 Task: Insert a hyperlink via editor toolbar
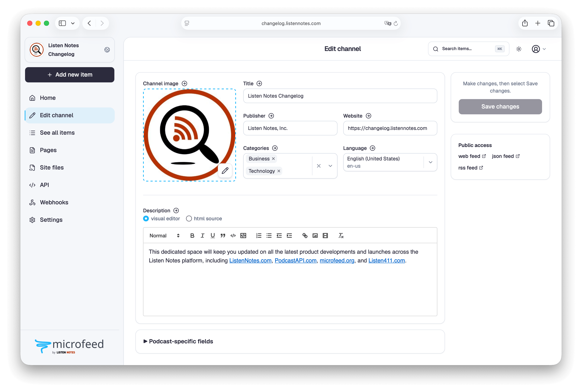pyautogui.click(x=305, y=236)
